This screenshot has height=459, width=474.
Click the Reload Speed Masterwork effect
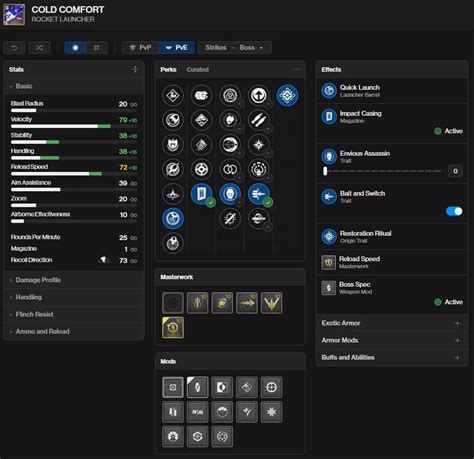pos(392,262)
